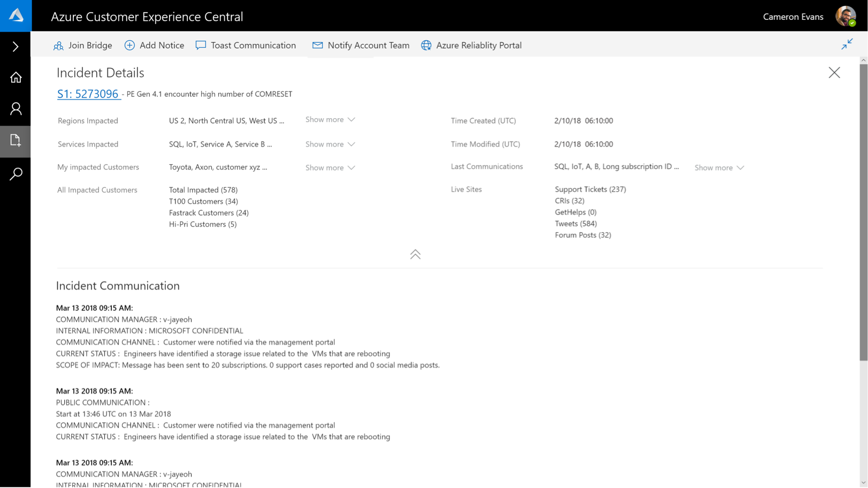Click the vertical scrollbar thumb
Screen dimensions: 868x488
point(863,212)
